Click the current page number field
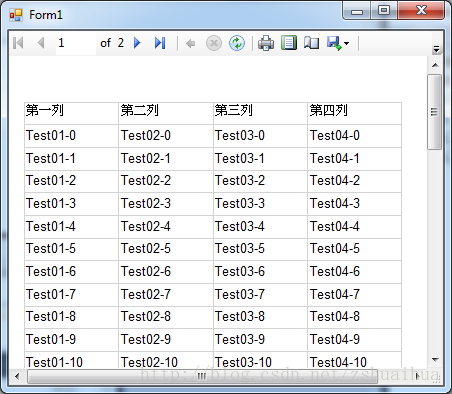Image resolution: width=452 pixels, height=394 pixels. pyautogui.click(x=76, y=43)
